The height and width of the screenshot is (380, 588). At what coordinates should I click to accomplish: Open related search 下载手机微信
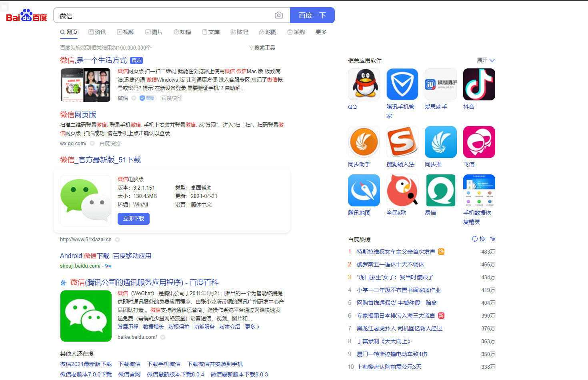[164, 364]
